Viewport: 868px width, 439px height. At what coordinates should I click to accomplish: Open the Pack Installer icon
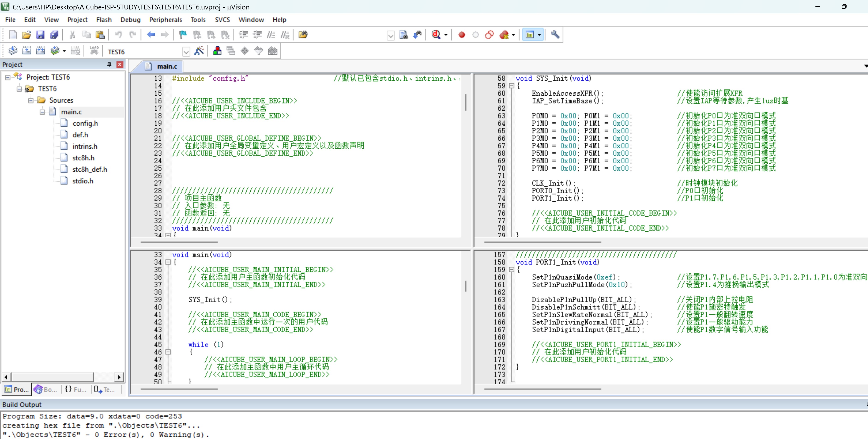point(273,51)
